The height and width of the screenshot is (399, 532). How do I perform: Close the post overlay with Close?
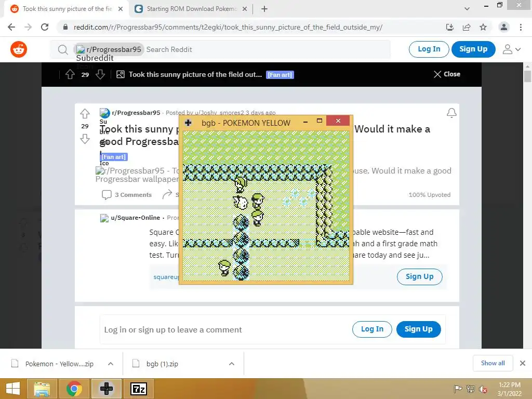coord(447,74)
